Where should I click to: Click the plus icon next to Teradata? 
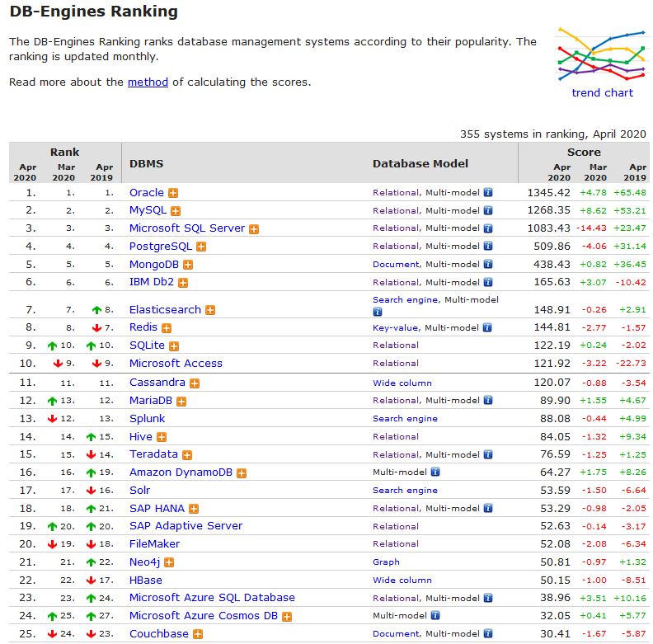click(187, 455)
